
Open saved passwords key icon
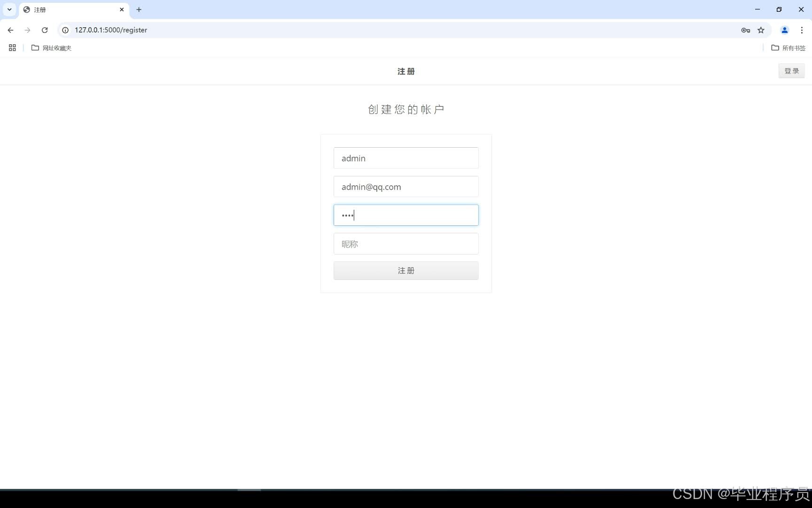coord(745,30)
